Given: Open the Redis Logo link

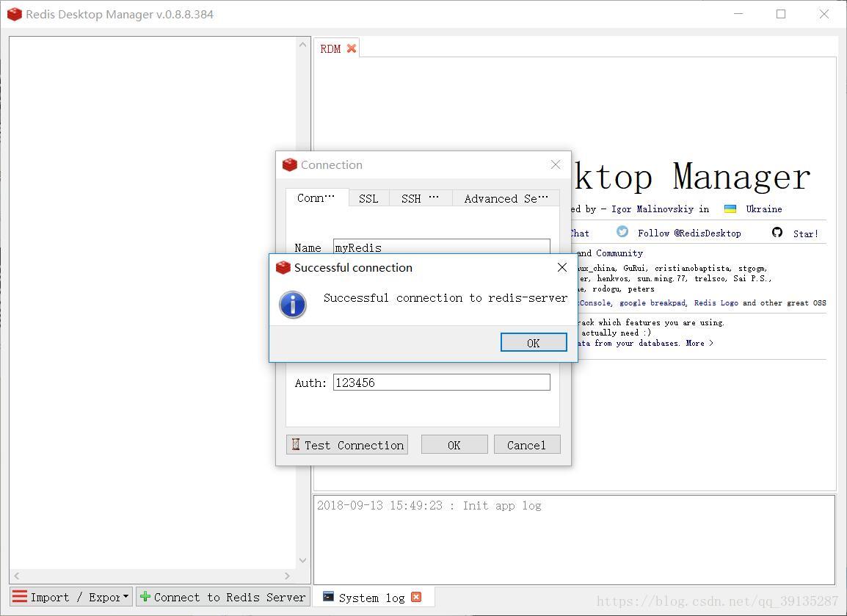Looking at the screenshot, I should [x=716, y=302].
